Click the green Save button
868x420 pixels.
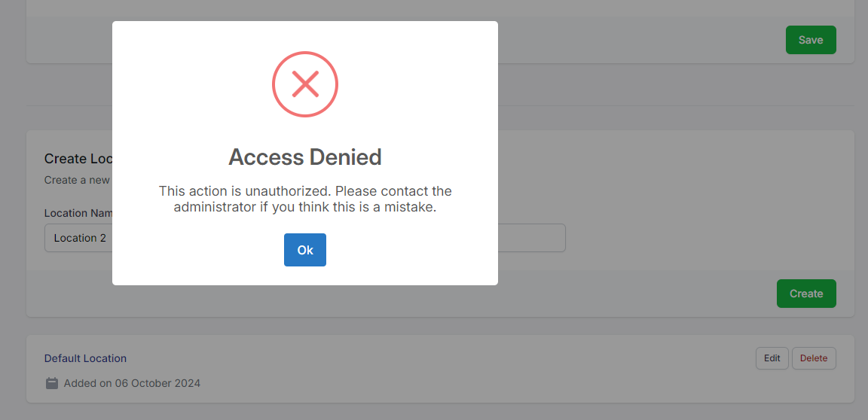pyautogui.click(x=811, y=40)
